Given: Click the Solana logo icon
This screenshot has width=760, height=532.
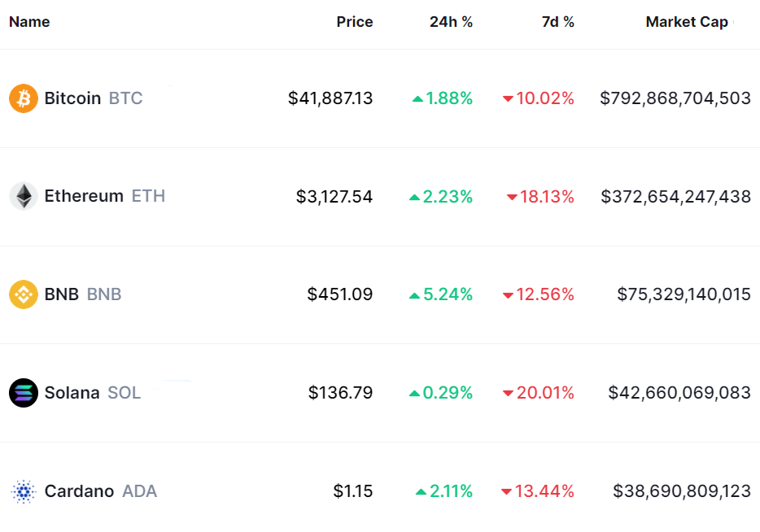Looking at the screenshot, I should click(24, 393).
